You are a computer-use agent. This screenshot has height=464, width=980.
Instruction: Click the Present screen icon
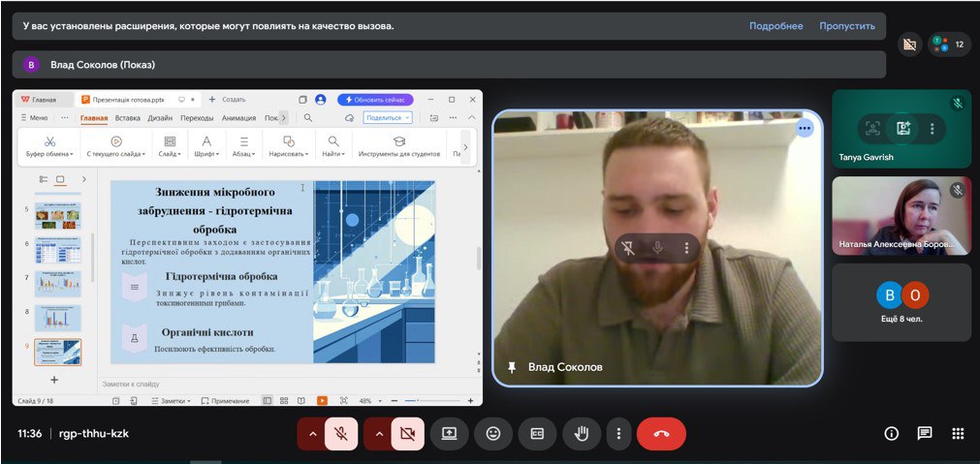450,434
